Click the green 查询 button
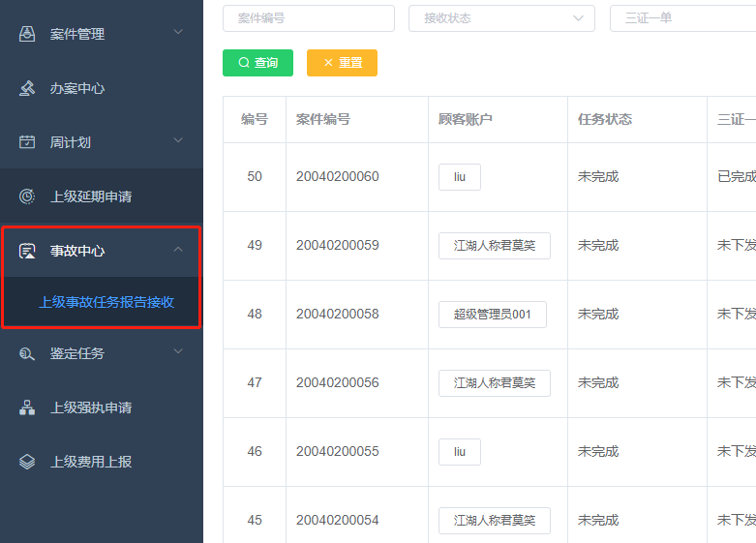The width and height of the screenshot is (756, 543). [x=257, y=63]
